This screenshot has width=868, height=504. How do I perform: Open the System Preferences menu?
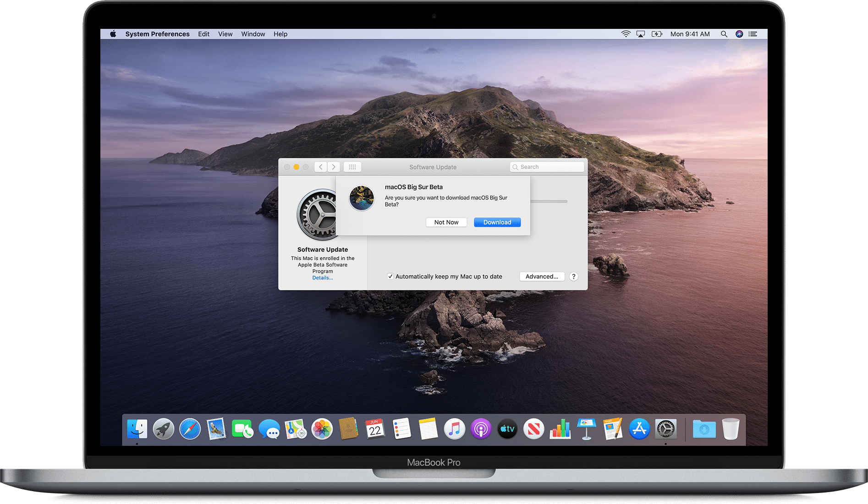[x=157, y=34]
